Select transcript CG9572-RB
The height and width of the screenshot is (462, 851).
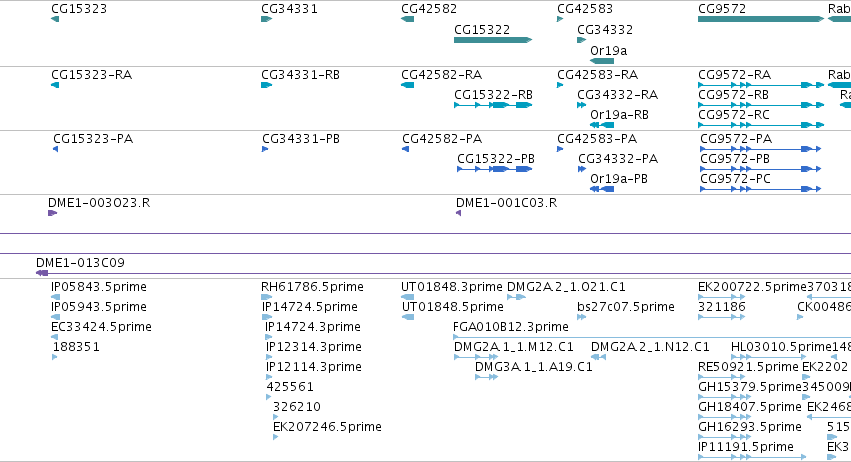coord(733,94)
